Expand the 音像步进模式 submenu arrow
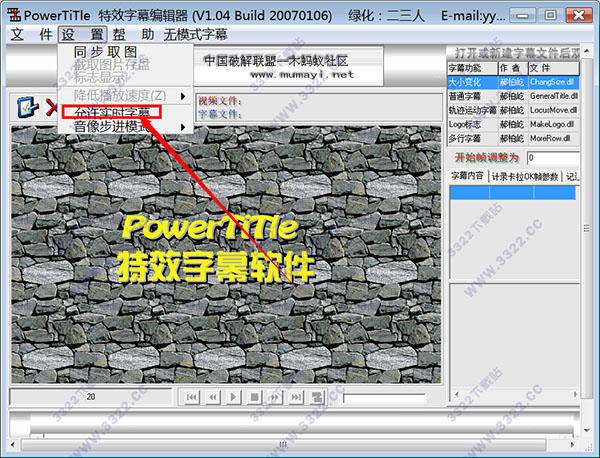Screen dimensions: 600x458 click(x=183, y=127)
